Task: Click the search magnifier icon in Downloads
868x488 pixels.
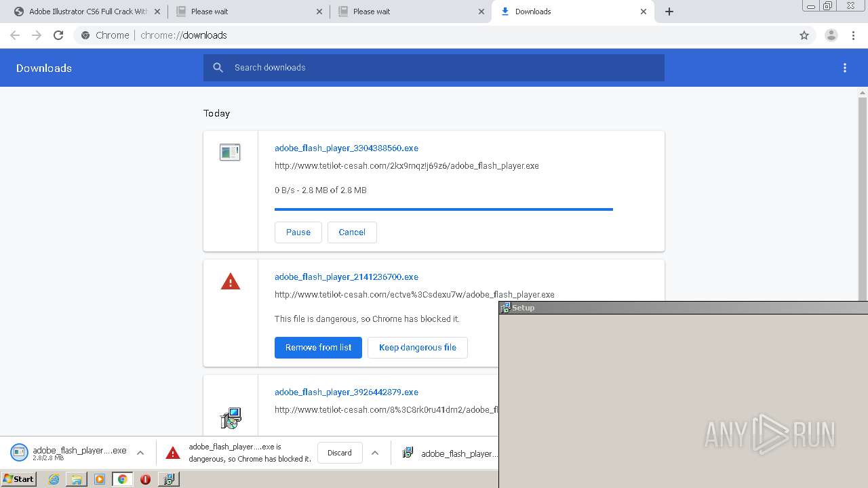Action: (x=218, y=68)
